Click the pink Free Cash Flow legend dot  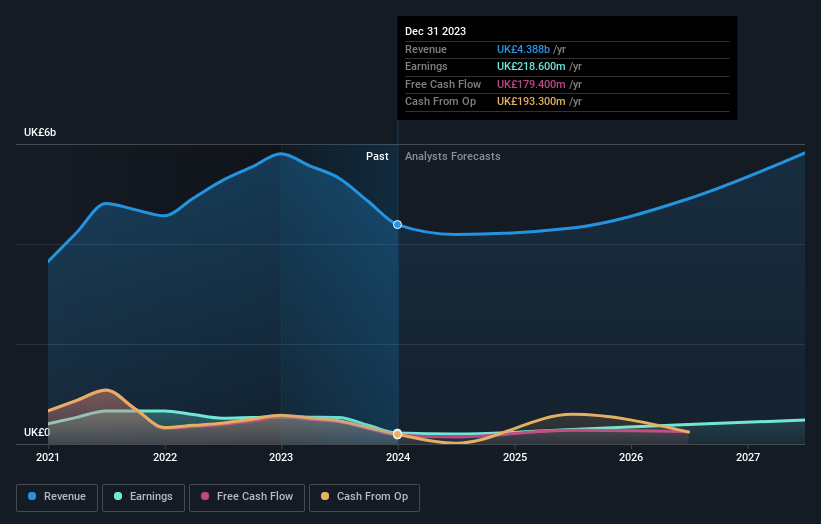click(205, 496)
